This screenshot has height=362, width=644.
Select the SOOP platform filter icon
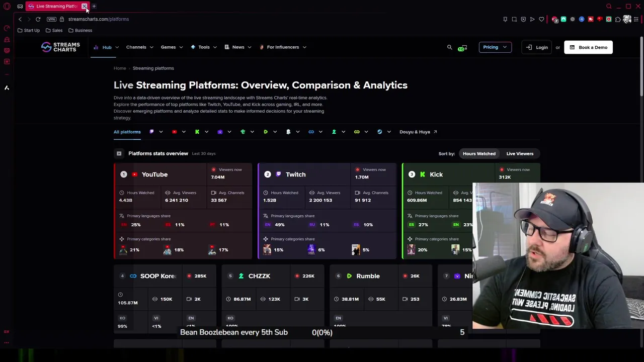pyautogui.click(x=311, y=132)
